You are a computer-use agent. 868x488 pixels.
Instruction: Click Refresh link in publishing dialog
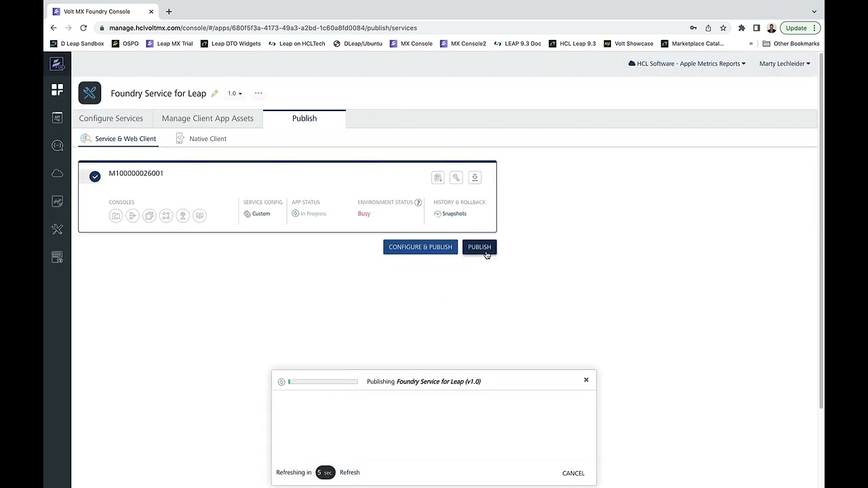click(x=350, y=472)
